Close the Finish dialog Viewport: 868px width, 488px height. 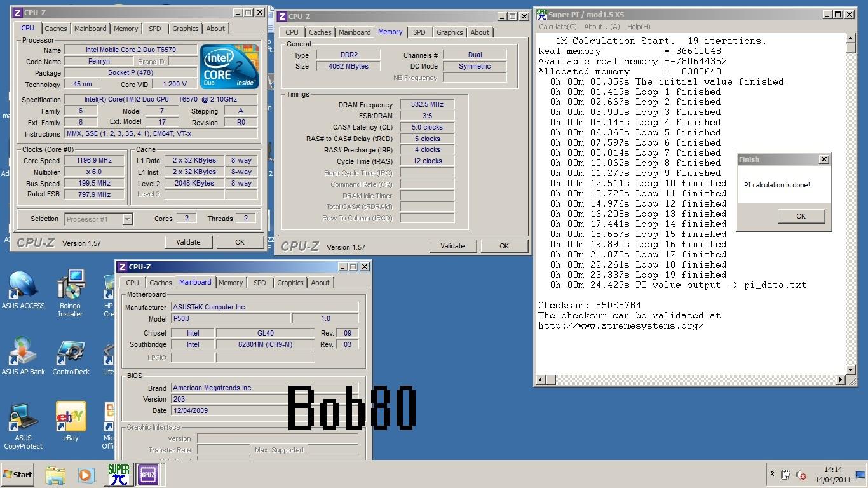(x=824, y=159)
